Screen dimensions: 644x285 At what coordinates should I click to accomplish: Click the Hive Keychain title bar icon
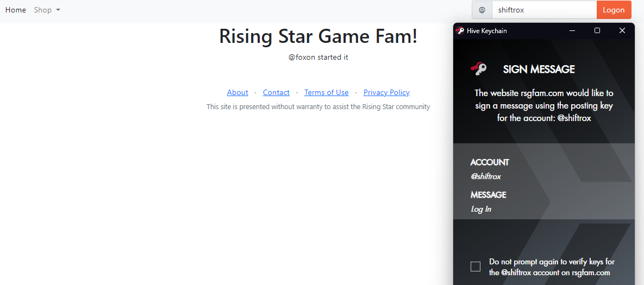pos(460,30)
